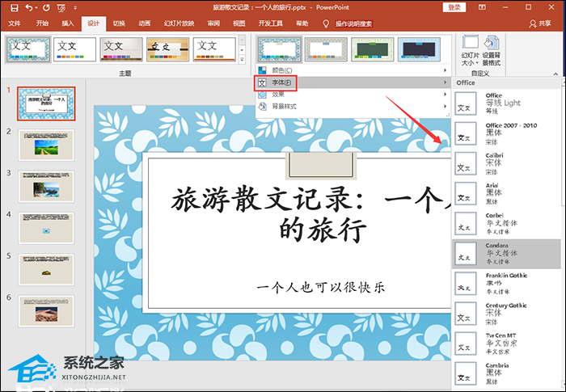Click the lightbulb Tell Me icon
Screen dimensions: 566x392
(x=326, y=23)
